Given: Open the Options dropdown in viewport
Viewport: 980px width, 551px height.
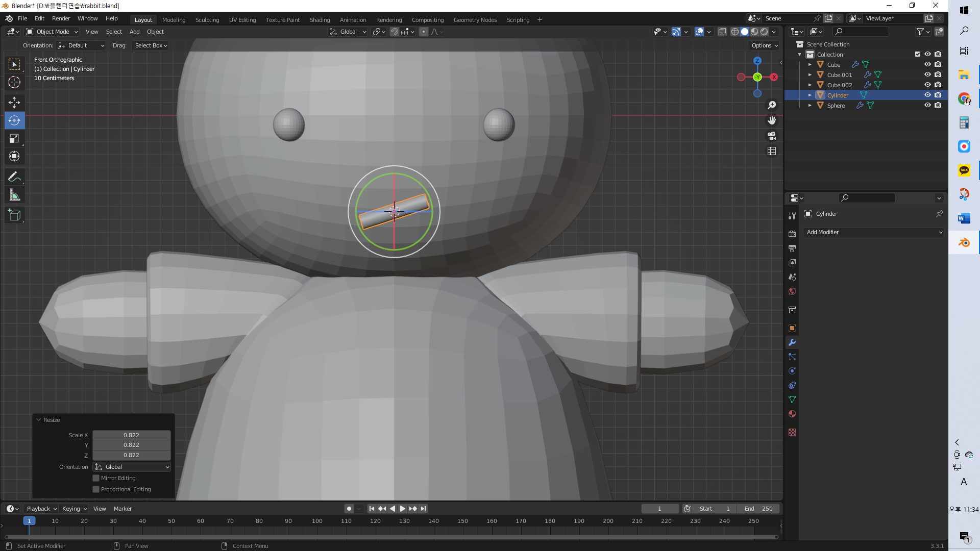Looking at the screenshot, I should point(765,45).
